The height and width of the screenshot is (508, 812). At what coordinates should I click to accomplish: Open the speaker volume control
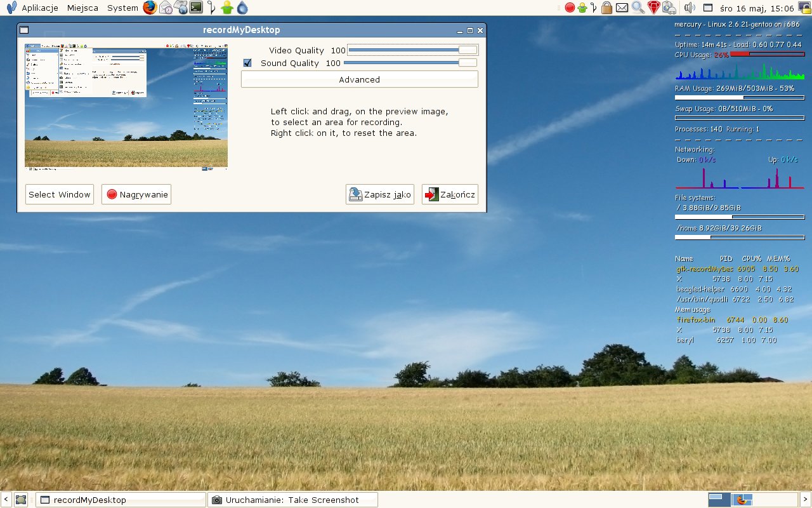pyautogui.click(x=690, y=8)
